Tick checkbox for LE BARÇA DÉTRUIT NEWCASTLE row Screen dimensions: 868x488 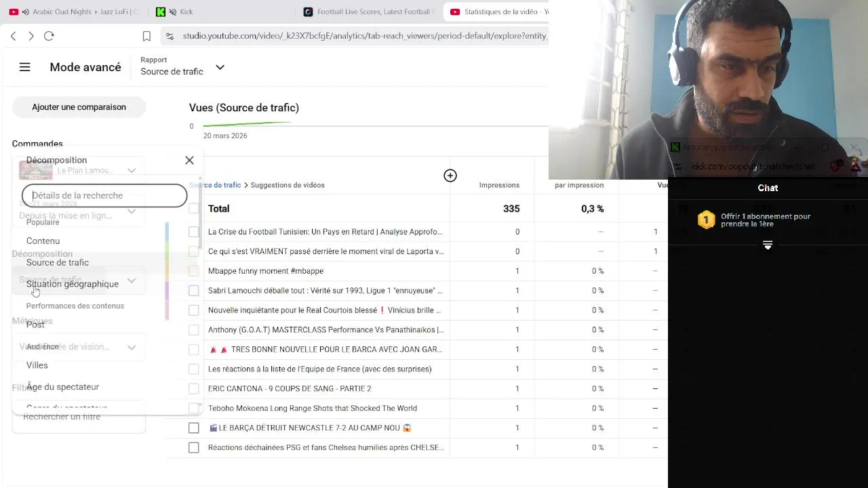coord(194,428)
